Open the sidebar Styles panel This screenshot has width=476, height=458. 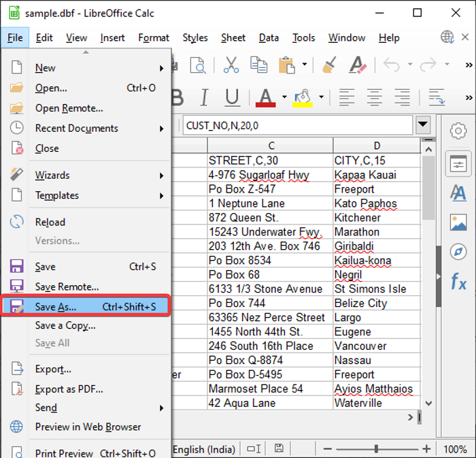[x=458, y=193]
